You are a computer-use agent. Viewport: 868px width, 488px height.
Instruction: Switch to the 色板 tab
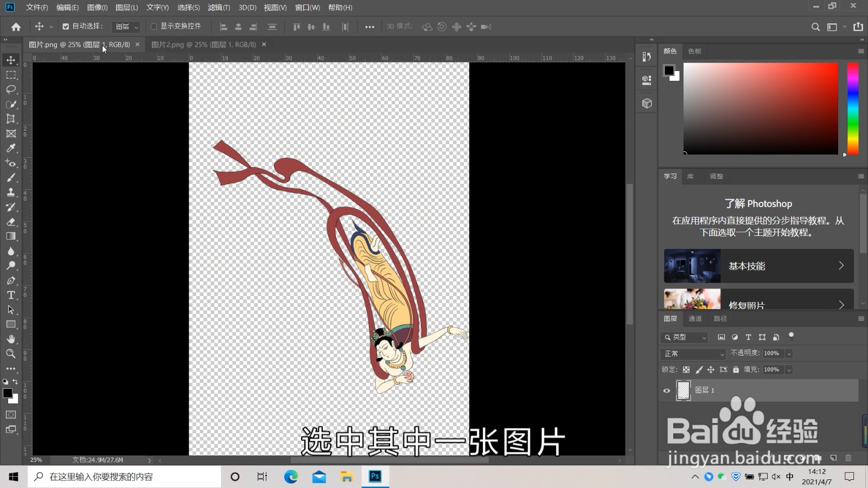pyautogui.click(x=694, y=51)
